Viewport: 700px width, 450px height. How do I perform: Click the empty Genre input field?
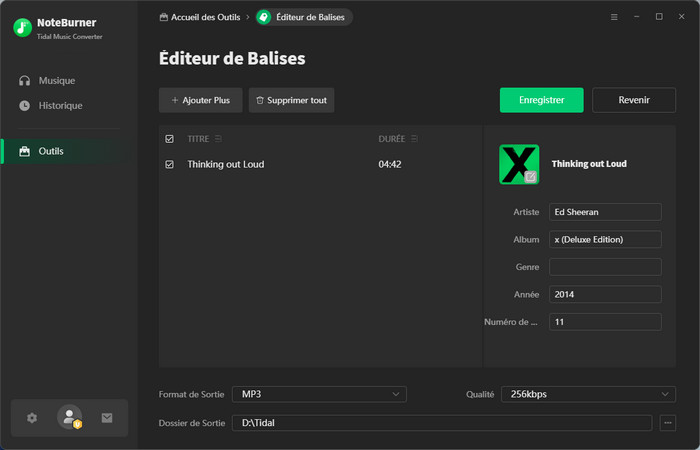[x=605, y=267]
